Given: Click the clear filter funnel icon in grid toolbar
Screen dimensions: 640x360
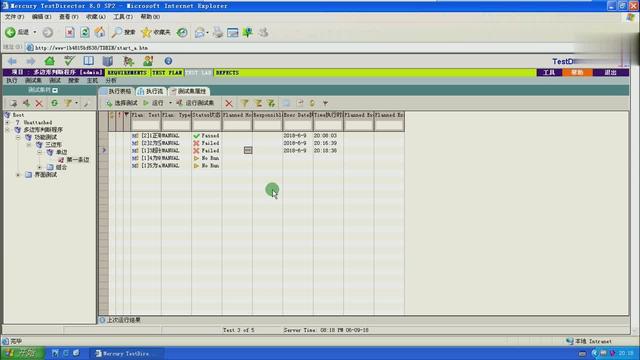Looking at the screenshot, I should coord(271,103).
